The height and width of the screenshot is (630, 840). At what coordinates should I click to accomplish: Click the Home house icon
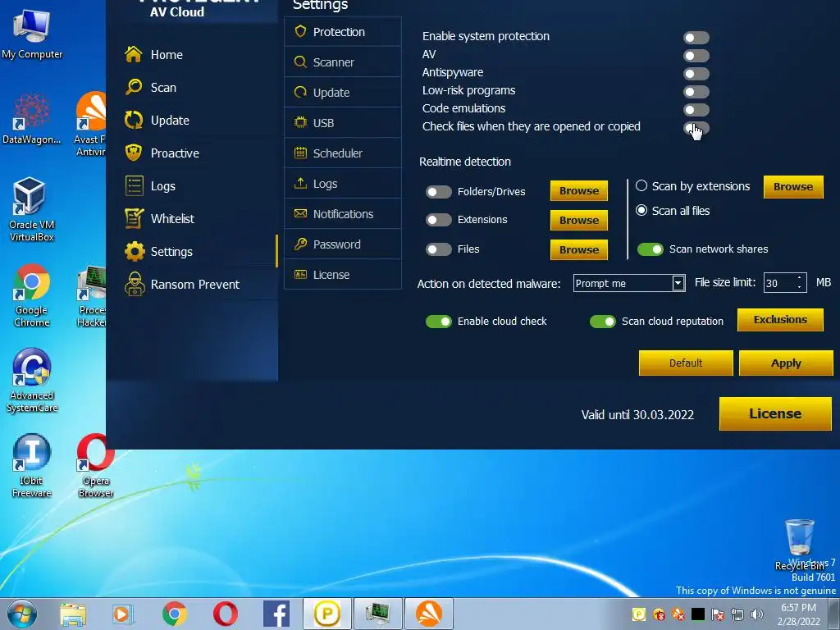coord(134,54)
